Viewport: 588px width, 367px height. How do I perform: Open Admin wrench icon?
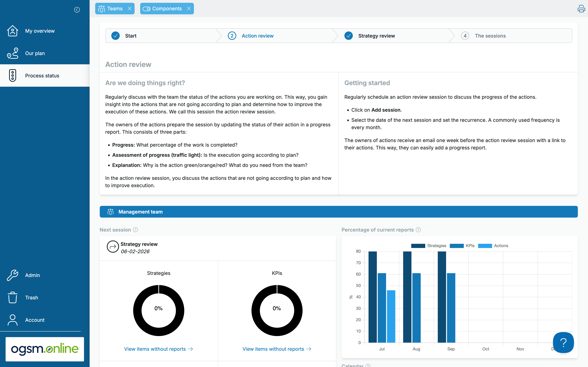coord(12,275)
